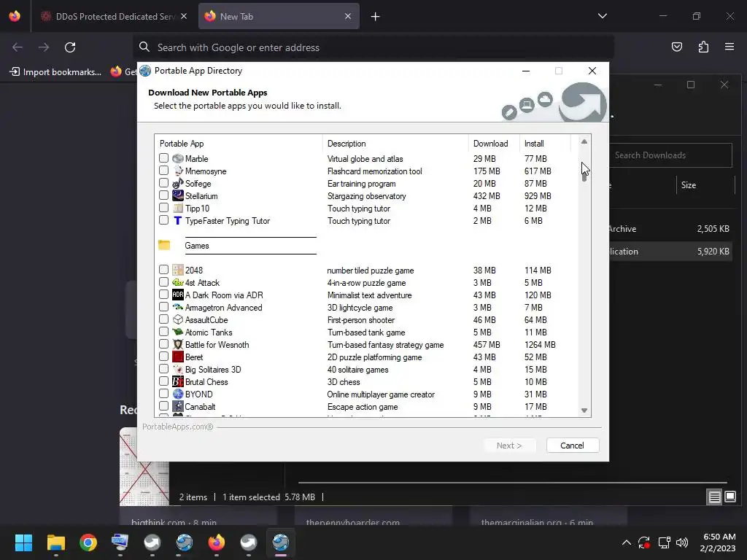
Task: Check the Canabalt checkbox
Action: 163,406
